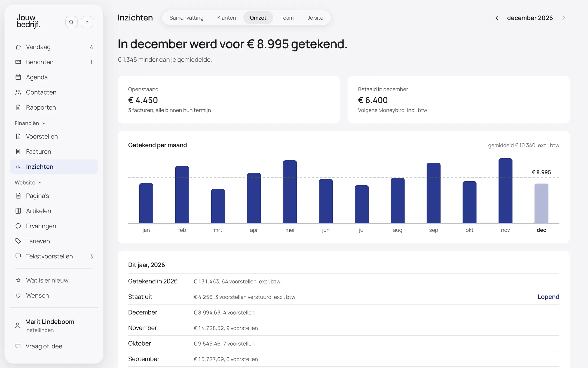Image resolution: width=588 pixels, height=368 pixels.
Task: Click the Agenda calendar icon
Action: pos(18,77)
